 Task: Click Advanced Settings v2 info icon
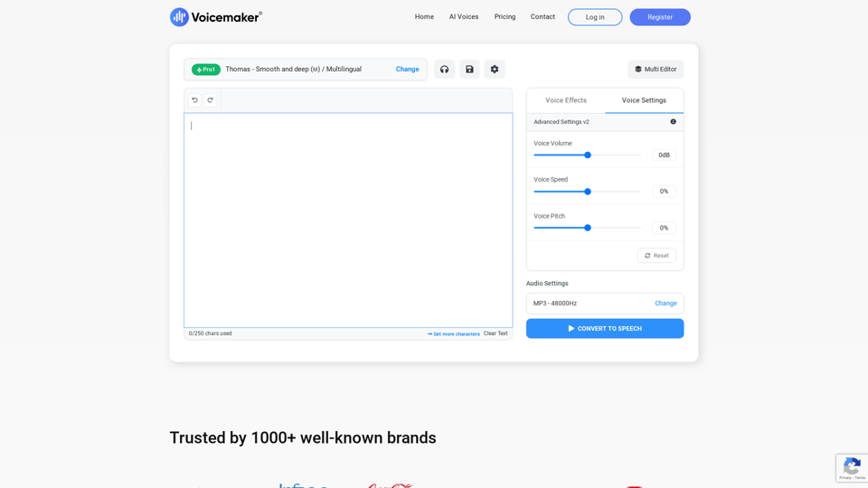pyautogui.click(x=673, y=122)
